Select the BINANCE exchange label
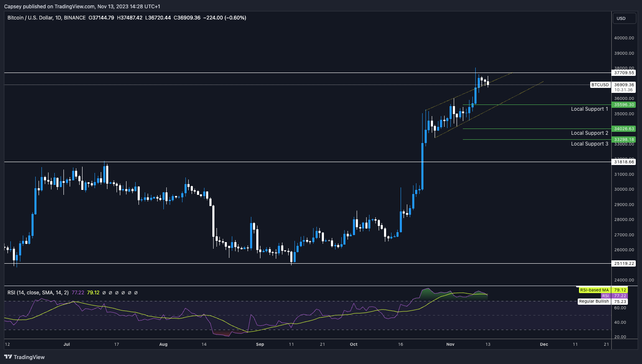The height and width of the screenshot is (364, 642). coord(75,18)
